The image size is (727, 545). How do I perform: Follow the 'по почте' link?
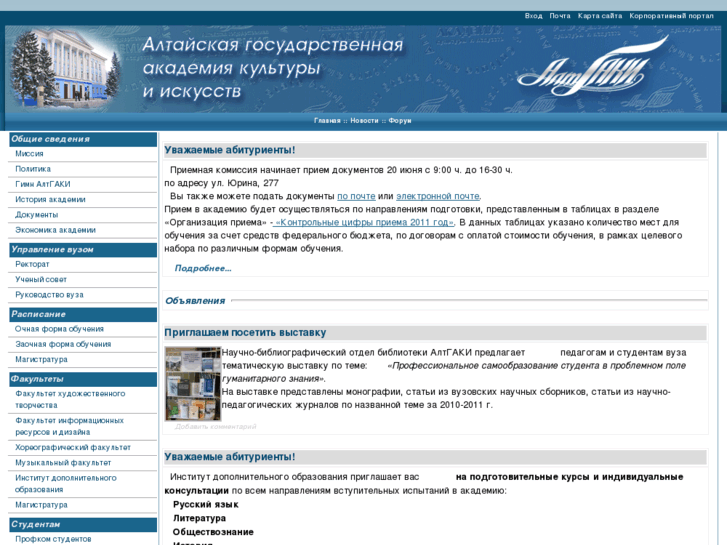[356, 196]
